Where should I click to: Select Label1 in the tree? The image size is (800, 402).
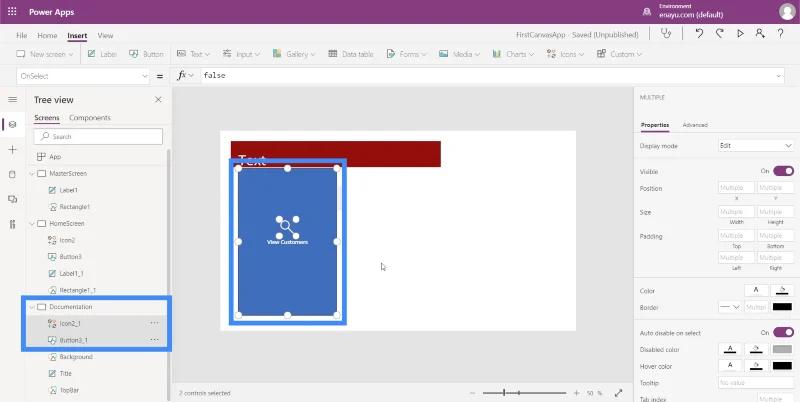[69, 190]
